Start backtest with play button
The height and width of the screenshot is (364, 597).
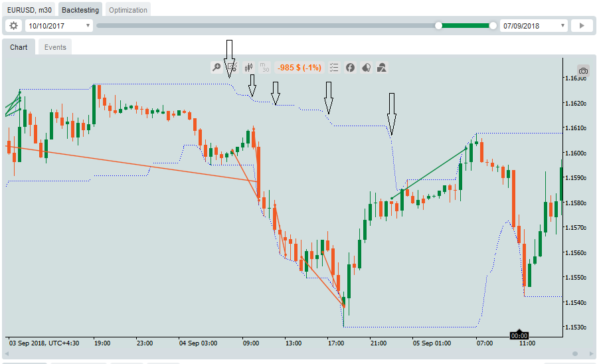point(582,26)
